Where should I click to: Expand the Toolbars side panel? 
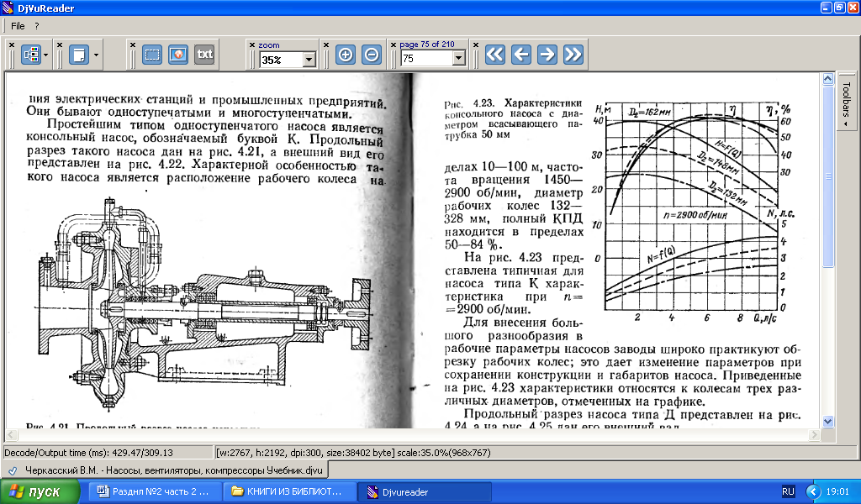[x=848, y=102]
